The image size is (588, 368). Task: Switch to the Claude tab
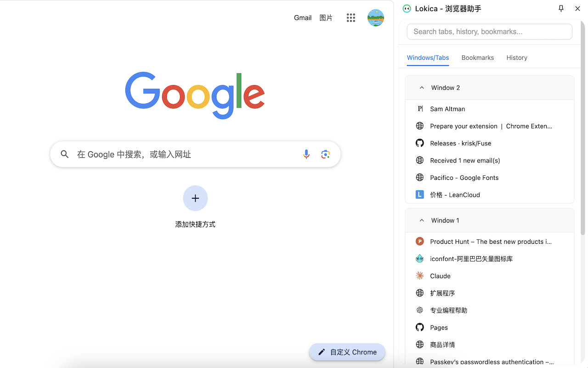pos(490,276)
